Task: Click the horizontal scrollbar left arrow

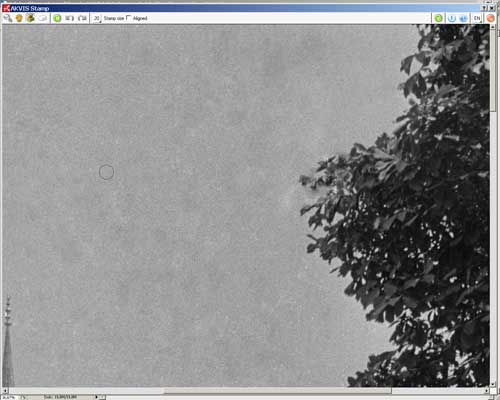Action: point(5,390)
